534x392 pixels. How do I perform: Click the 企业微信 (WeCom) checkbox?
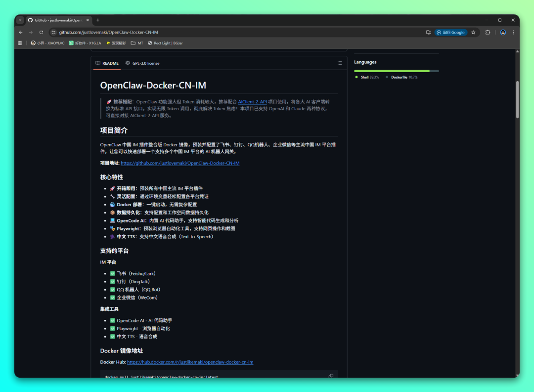point(112,298)
